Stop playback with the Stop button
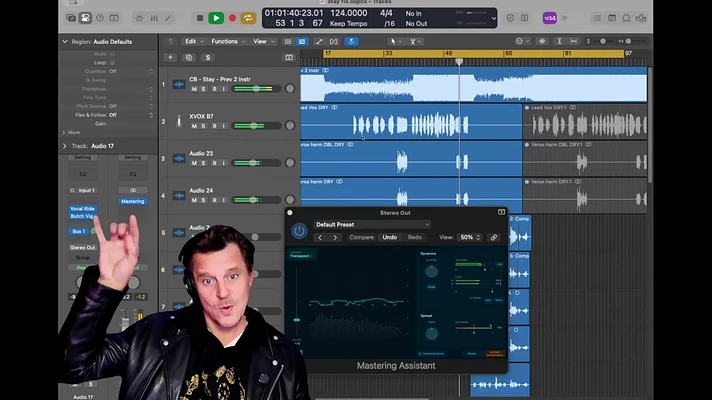 [200, 18]
